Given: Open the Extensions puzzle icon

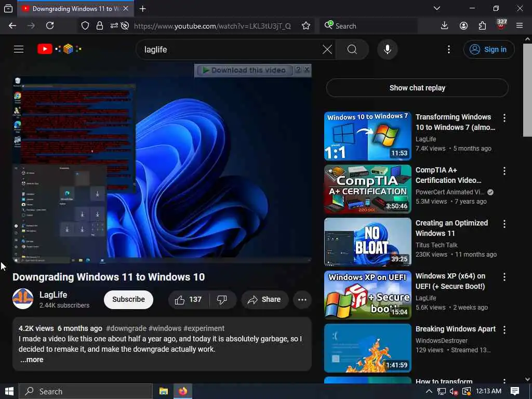Looking at the screenshot, I should (482, 26).
